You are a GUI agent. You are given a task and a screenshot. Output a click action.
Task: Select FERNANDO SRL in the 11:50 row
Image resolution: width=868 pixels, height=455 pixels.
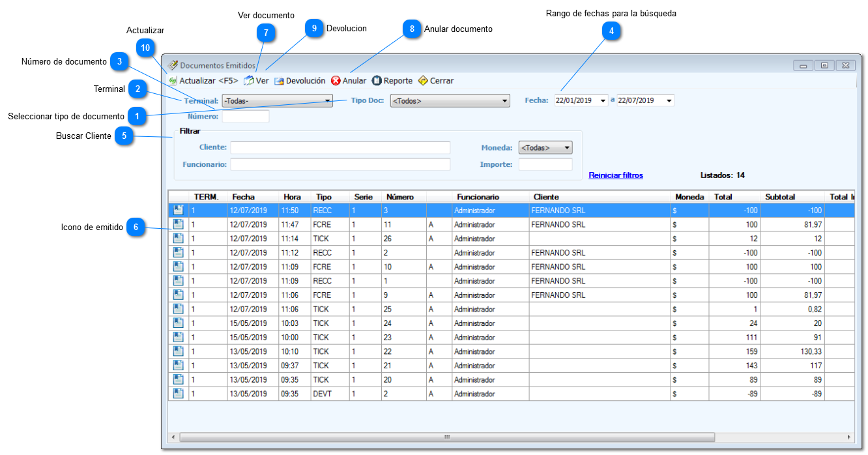tap(600, 211)
